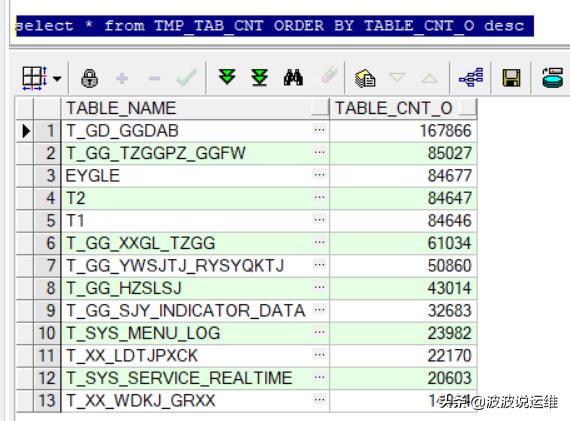
Task: Click the pink eraser clear icon
Action: (329, 75)
